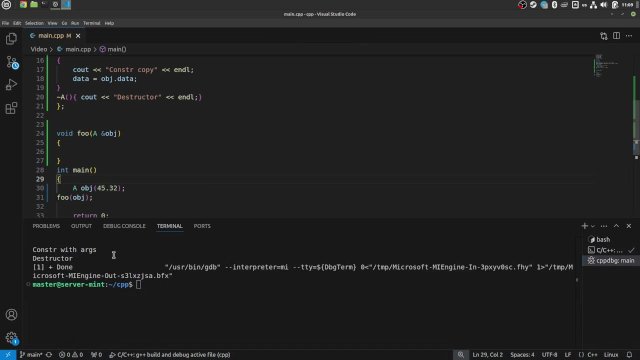Open Ln 29, Col 2 go-to-line
This screenshot has width=640, height=360.
[487, 355]
